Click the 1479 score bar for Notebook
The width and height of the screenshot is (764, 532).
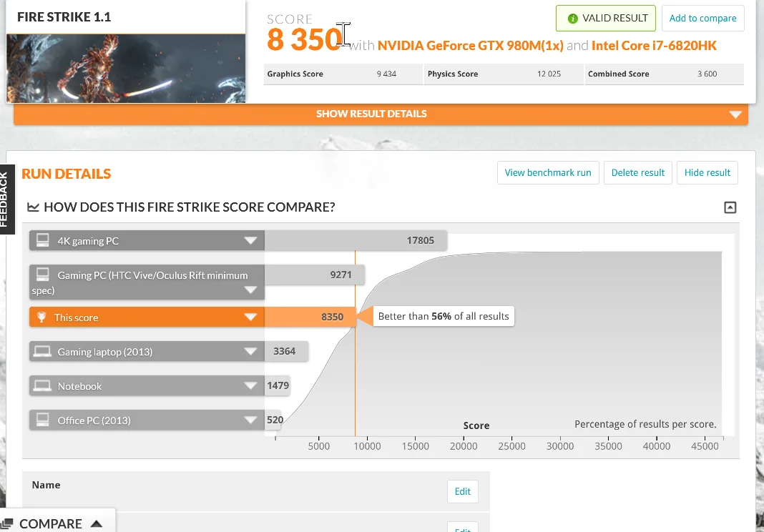[278, 386]
